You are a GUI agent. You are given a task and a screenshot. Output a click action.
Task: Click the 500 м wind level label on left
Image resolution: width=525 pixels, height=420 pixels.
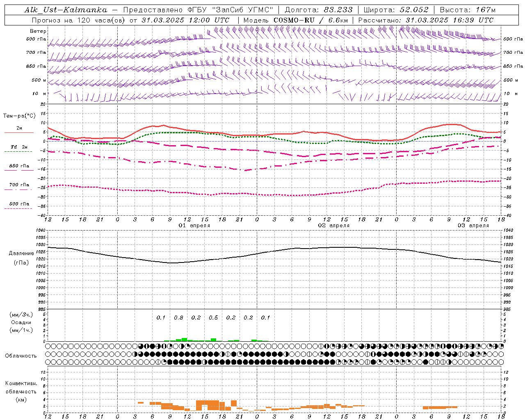(39, 80)
